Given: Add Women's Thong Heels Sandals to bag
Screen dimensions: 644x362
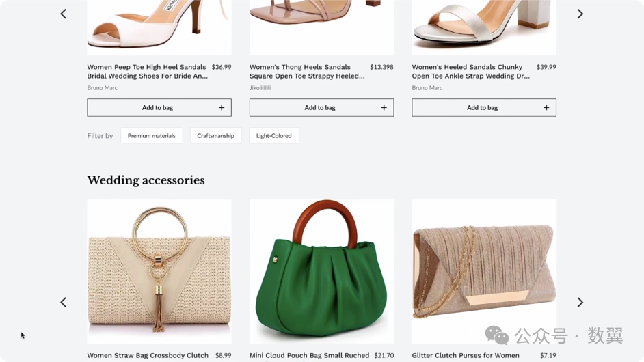Looking at the screenshot, I should (x=320, y=107).
